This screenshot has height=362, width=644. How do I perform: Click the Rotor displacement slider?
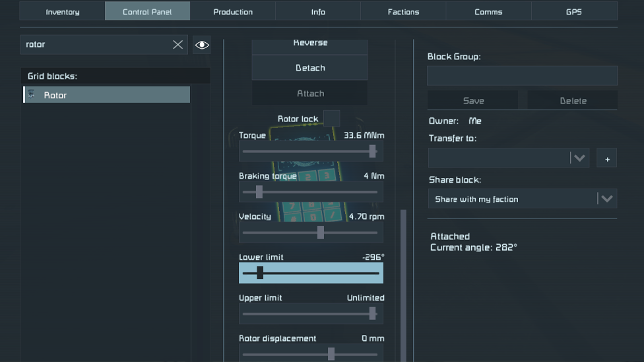pyautogui.click(x=311, y=353)
